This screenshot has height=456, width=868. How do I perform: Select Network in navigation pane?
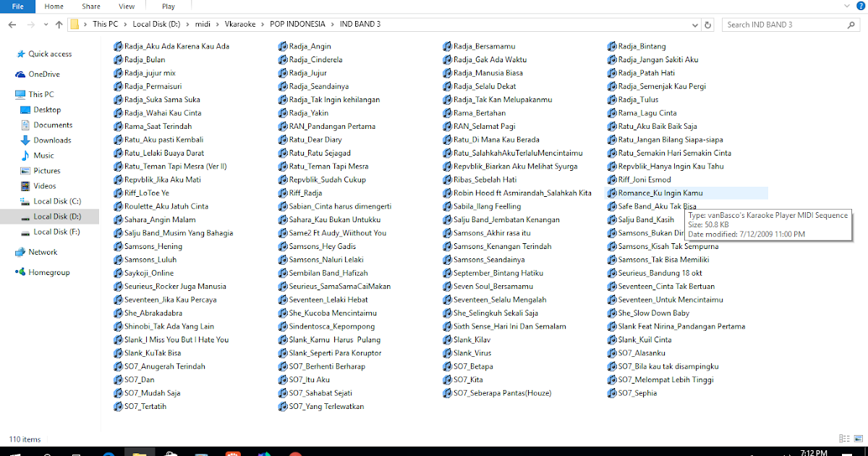43,252
